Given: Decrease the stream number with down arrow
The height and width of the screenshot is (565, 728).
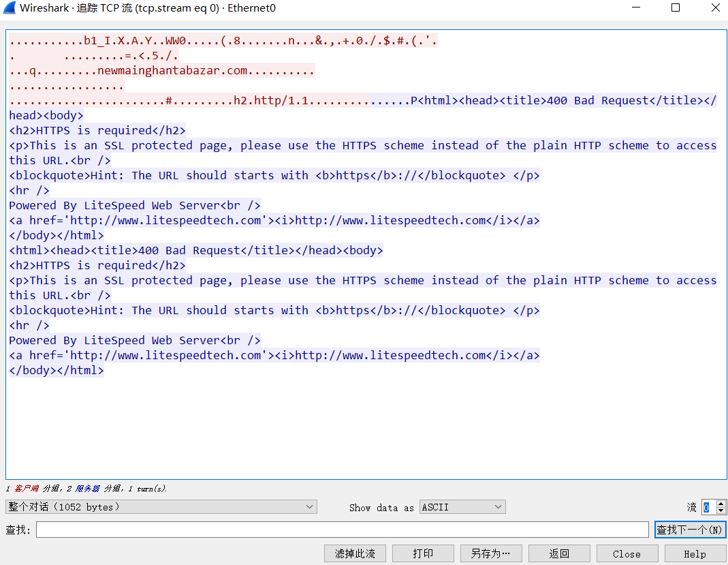Looking at the screenshot, I should point(721,510).
